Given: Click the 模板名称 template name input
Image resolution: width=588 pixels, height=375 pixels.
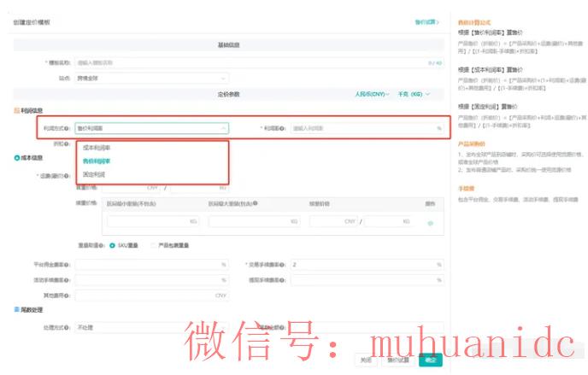Looking at the screenshot, I should 259,62.
